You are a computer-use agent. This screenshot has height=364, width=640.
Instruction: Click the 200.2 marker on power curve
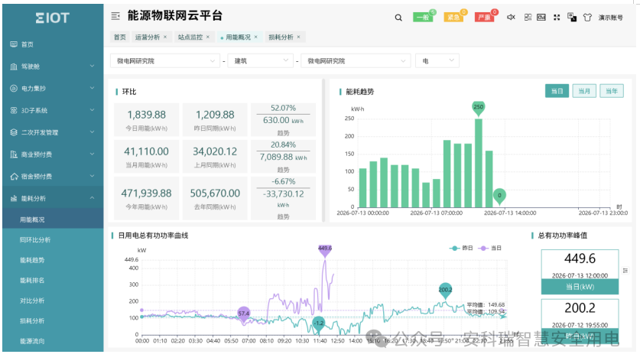point(445,291)
